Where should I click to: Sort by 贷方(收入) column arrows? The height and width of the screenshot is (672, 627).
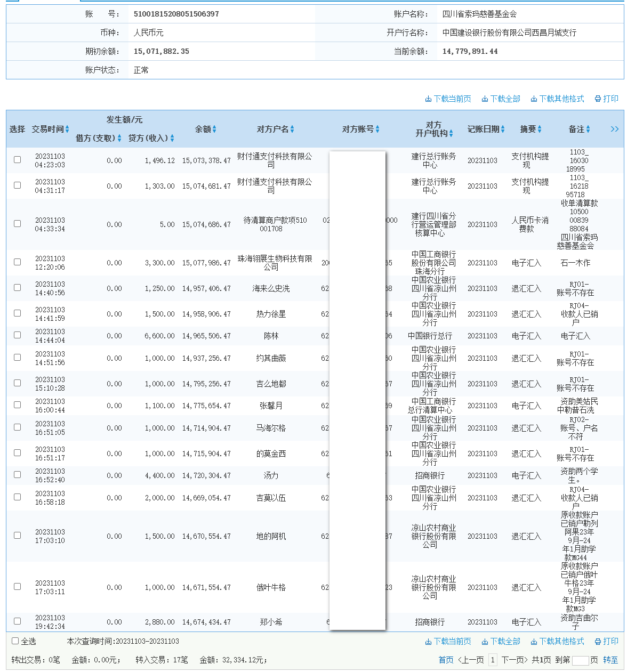172,139
